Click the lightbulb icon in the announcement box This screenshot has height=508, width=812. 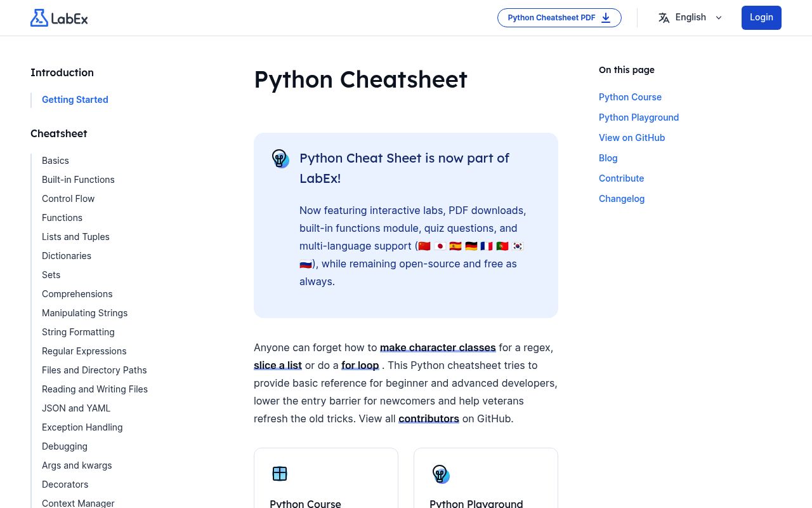tap(280, 159)
